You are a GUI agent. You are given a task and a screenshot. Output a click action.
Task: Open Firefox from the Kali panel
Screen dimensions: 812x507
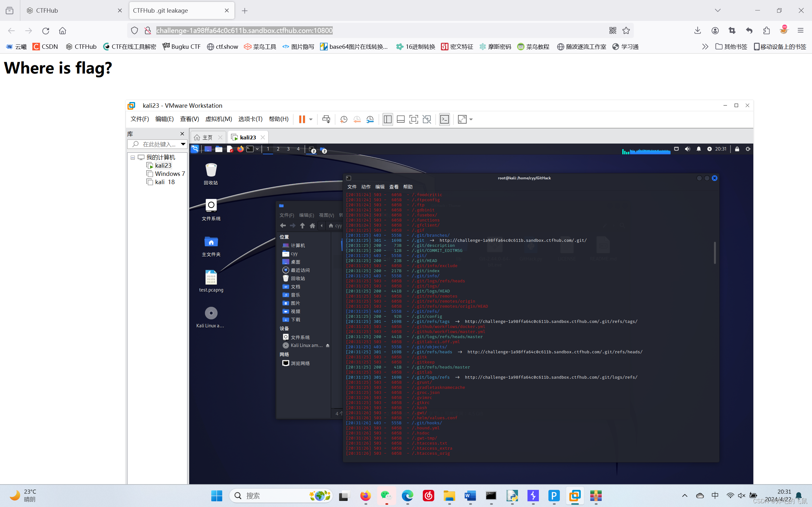pyautogui.click(x=240, y=149)
